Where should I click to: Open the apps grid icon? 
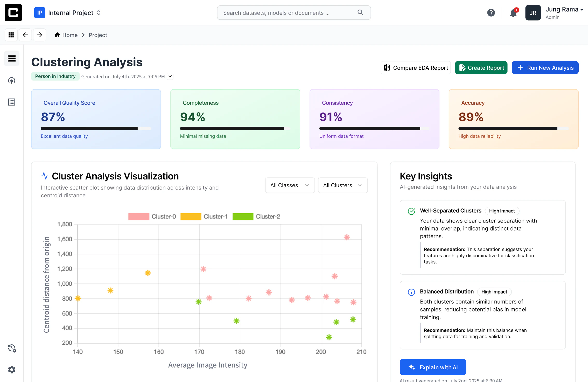point(11,35)
